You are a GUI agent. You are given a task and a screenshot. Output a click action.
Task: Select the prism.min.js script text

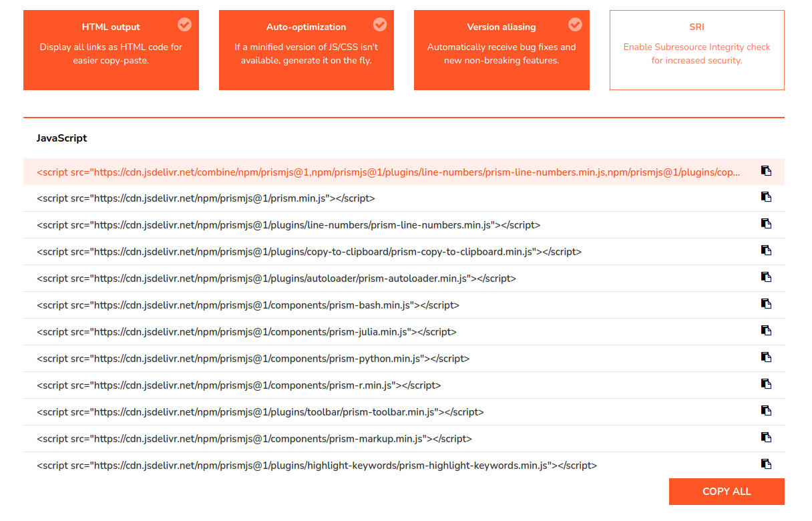(x=206, y=198)
